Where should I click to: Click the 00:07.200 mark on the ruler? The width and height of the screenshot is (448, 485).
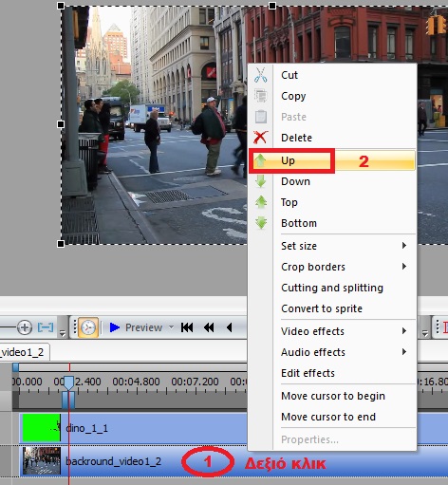pos(195,382)
